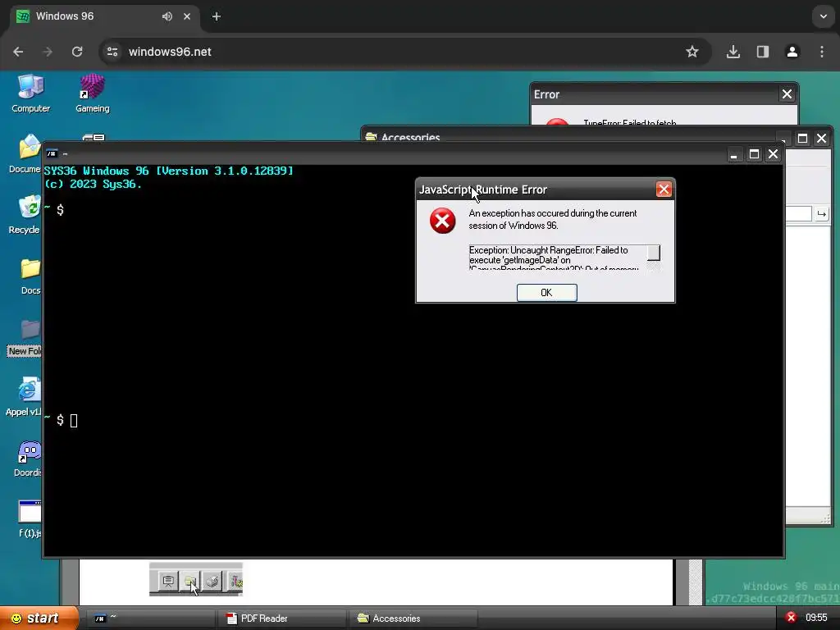
Task: Click the exception text box scrollbar
Action: pyautogui.click(x=654, y=258)
